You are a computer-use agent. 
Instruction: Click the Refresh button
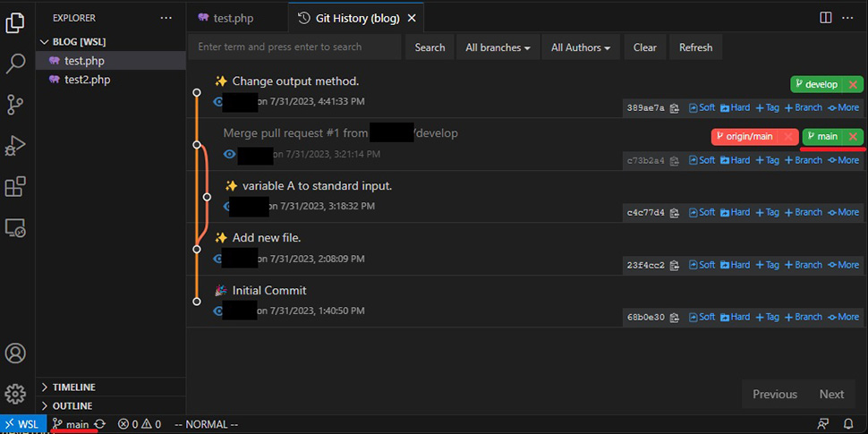point(696,47)
